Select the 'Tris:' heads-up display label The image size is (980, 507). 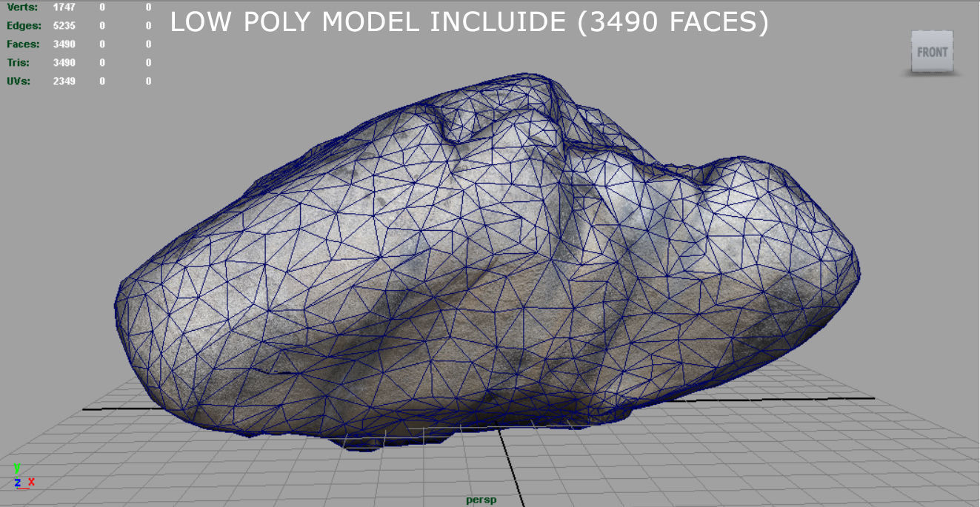tap(20, 62)
